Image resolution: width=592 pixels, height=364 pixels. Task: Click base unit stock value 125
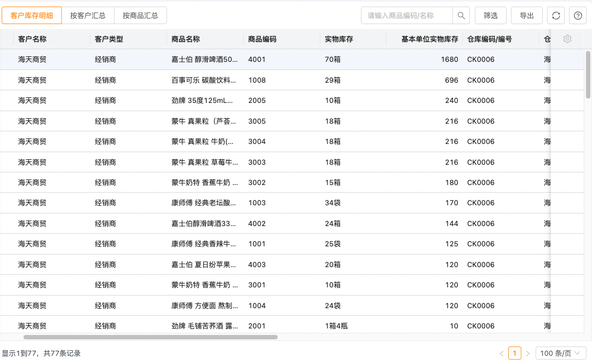click(452, 244)
